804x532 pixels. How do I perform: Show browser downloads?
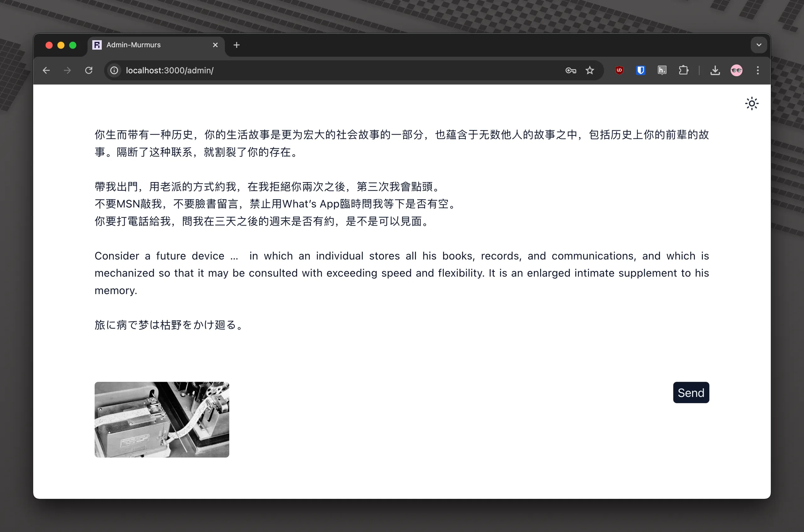(x=715, y=70)
